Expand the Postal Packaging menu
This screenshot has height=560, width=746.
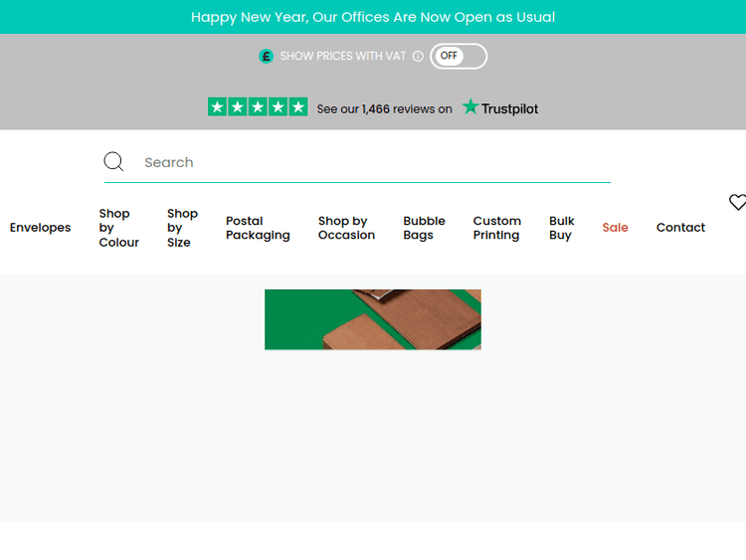258,228
